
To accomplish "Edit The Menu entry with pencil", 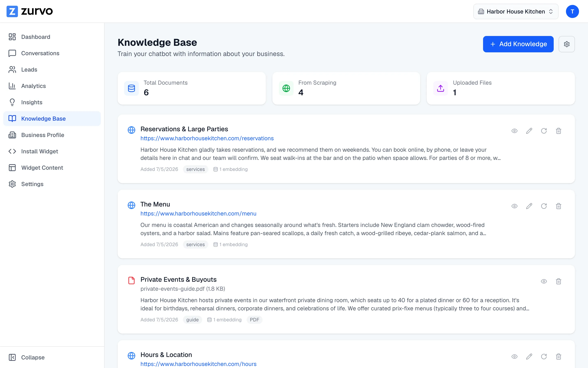I will pyautogui.click(x=529, y=206).
